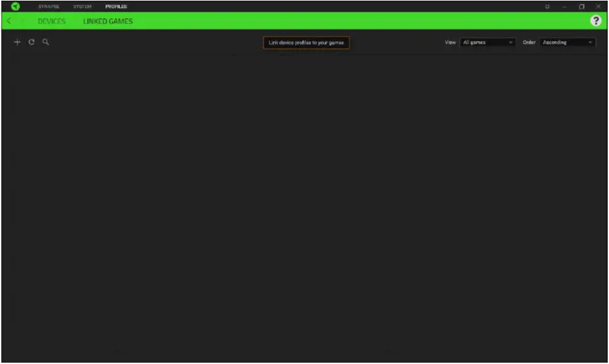Image resolution: width=609 pixels, height=364 pixels.
Task: Add a game with the plus icon
Action: click(17, 42)
